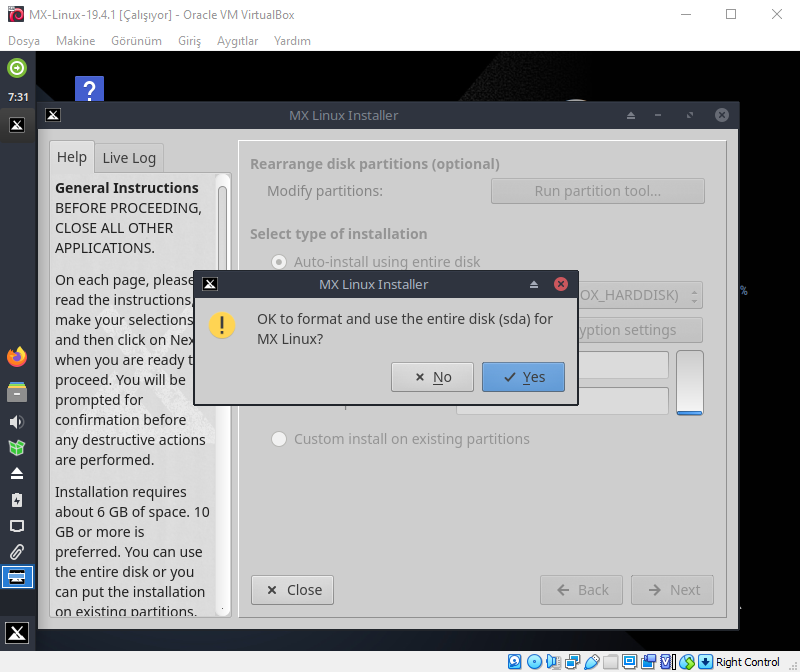Viewport: 800px width, 672px height.
Task: Open the main installer window menu icon
Action: 53,115
